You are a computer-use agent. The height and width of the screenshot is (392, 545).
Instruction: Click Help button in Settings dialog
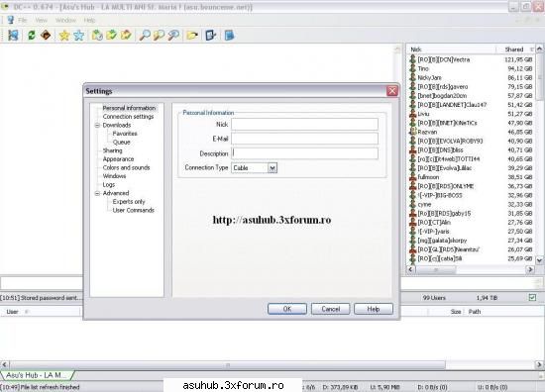(374, 309)
